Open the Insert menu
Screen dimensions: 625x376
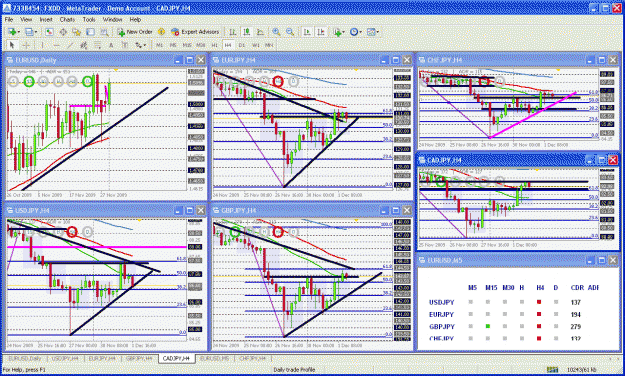[x=46, y=19]
